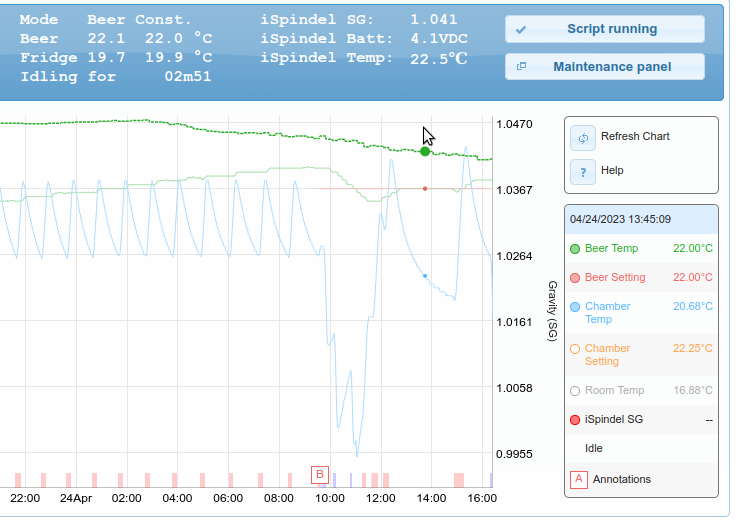
Task: Click the Fridge temperature LCD line
Action: 116,58
